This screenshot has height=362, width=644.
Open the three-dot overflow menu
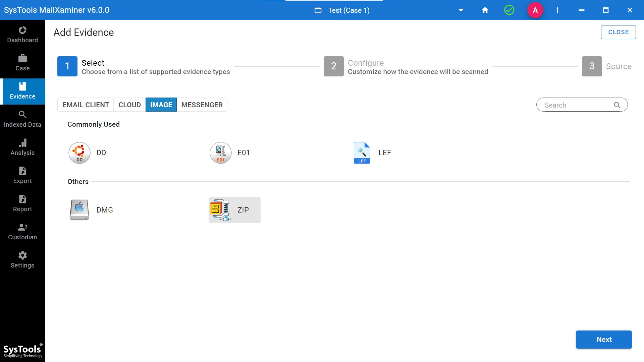coord(557,10)
